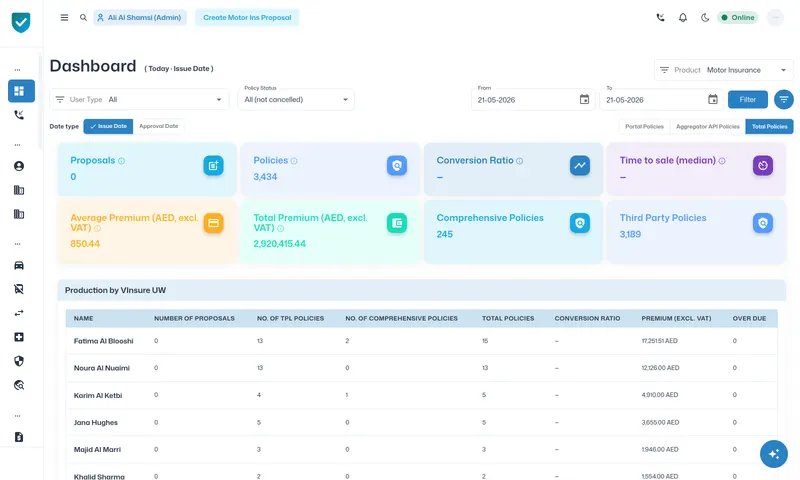
Task: Click Jana Hughes row name
Action: pos(95,422)
